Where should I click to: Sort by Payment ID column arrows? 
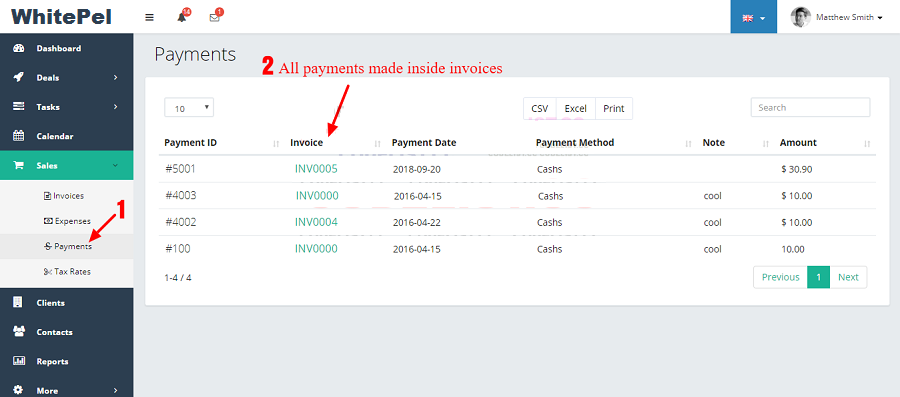276,143
